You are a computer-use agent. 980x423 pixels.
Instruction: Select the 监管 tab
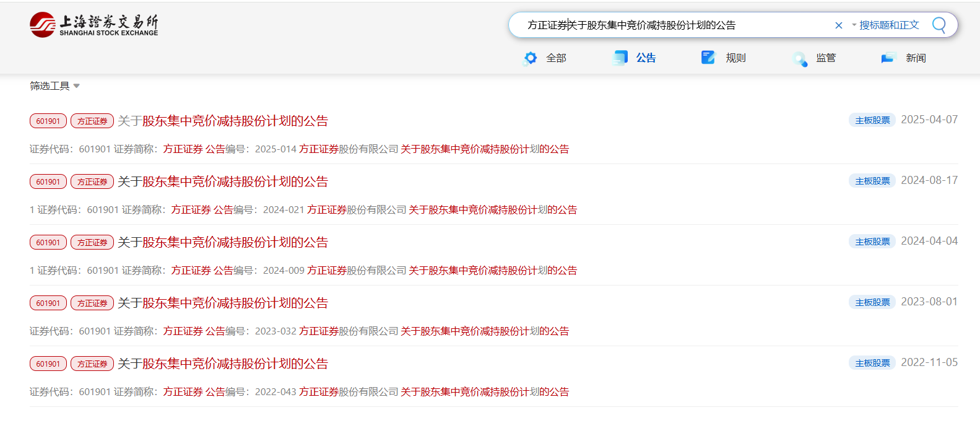click(x=826, y=58)
